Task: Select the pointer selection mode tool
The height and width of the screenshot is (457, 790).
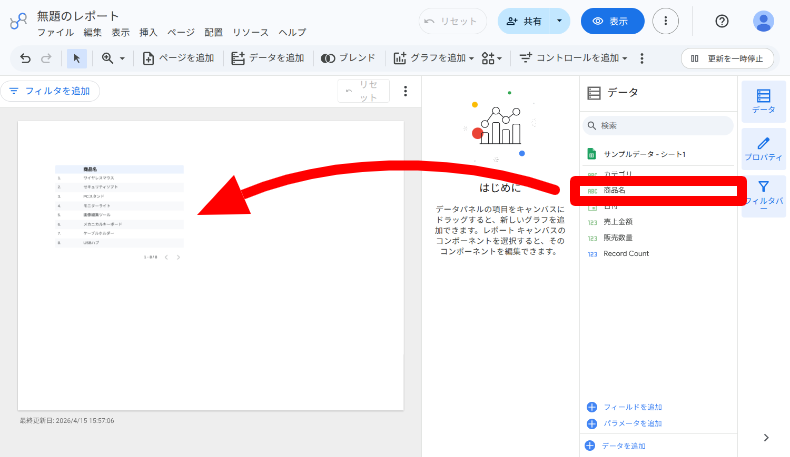Action: pos(78,58)
